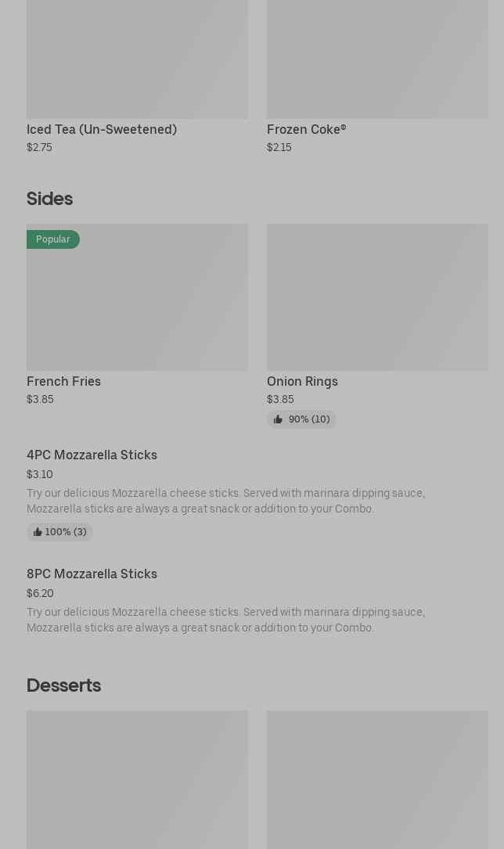Screen dimensions: 504x849
Task: Open the French Fries item photo
Action: tap(137, 297)
